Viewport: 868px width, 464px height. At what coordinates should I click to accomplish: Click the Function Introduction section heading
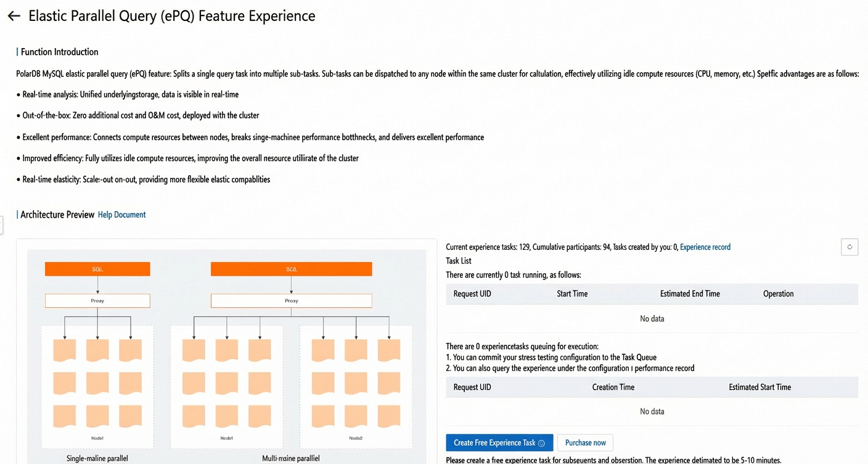[59, 52]
